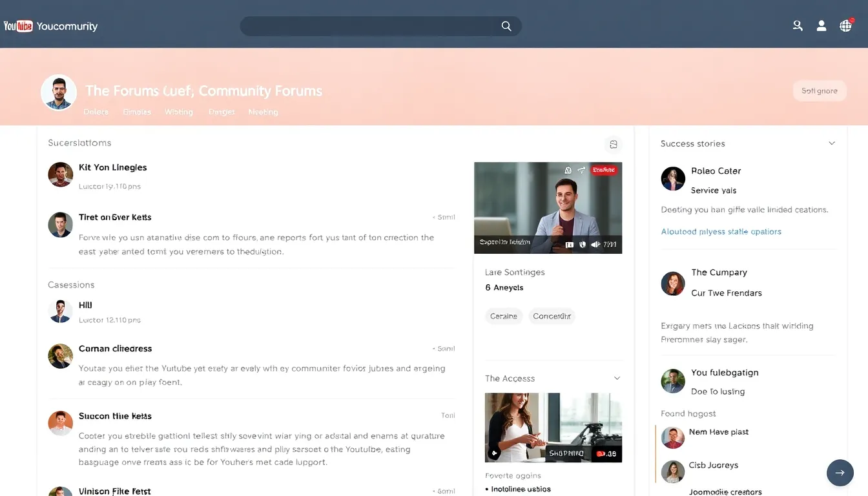Toggle the Concerdht filter chip
Screen dimensions: 868x496
tap(552, 316)
